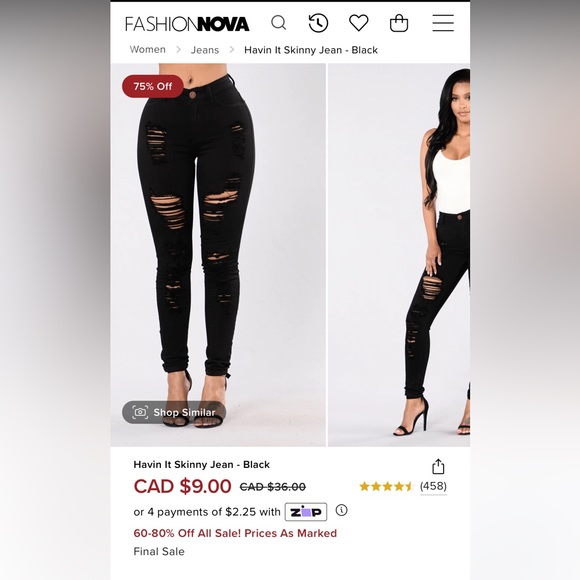Click the camera icon in Shop Similar

pos(140,412)
